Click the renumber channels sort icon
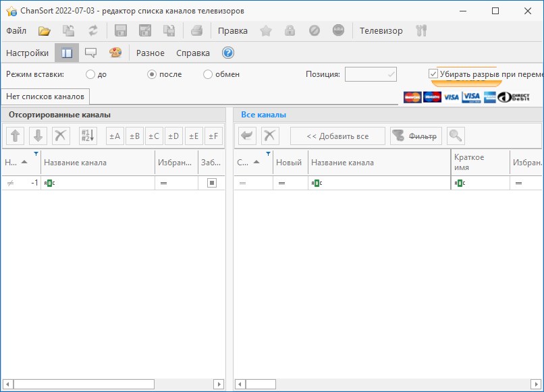544x392 pixels. pyautogui.click(x=88, y=136)
